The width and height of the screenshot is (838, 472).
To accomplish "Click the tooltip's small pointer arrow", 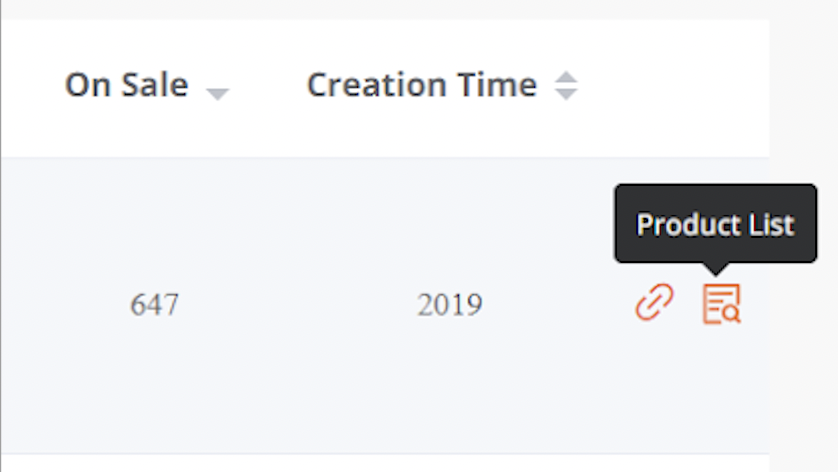I will coord(716,268).
